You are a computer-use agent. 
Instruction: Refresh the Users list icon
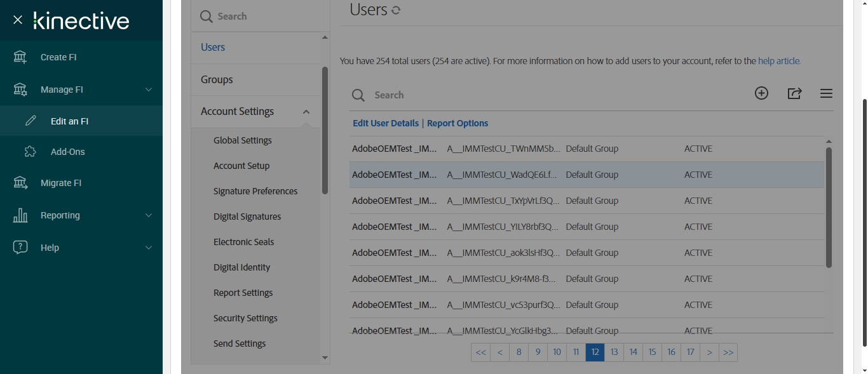point(397,10)
